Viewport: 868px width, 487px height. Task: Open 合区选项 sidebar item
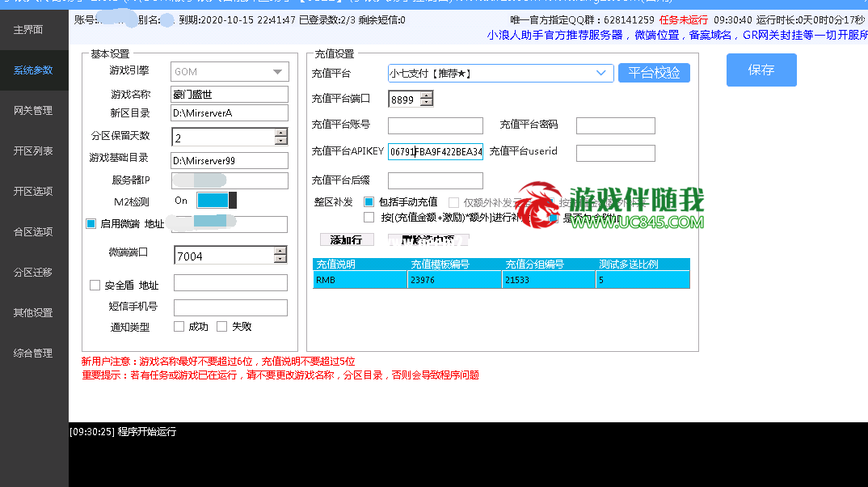pyautogui.click(x=33, y=232)
